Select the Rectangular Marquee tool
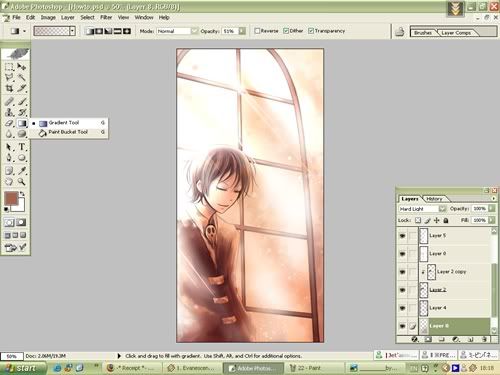The width and height of the screenshot is (500, 375). click(x=9, y=67)
